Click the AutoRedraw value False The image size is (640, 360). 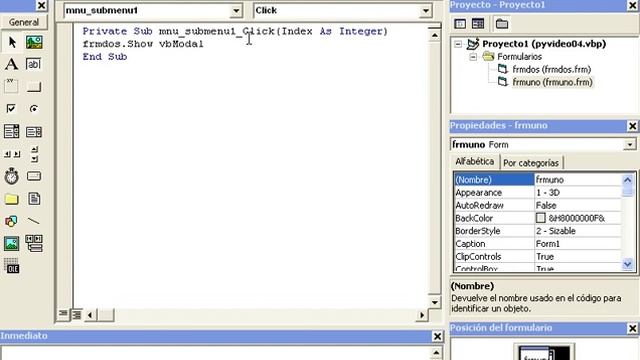pos(546,205)
